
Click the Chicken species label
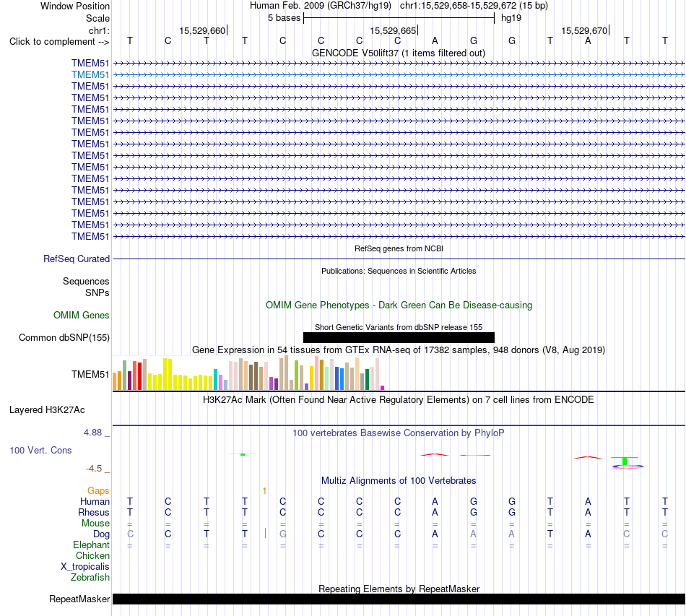pyautogui.click(x=92, y=555)
